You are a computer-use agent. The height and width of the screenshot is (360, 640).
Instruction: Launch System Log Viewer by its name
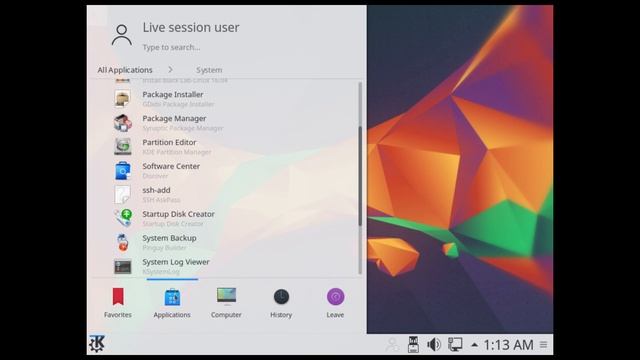coord(176,262)
